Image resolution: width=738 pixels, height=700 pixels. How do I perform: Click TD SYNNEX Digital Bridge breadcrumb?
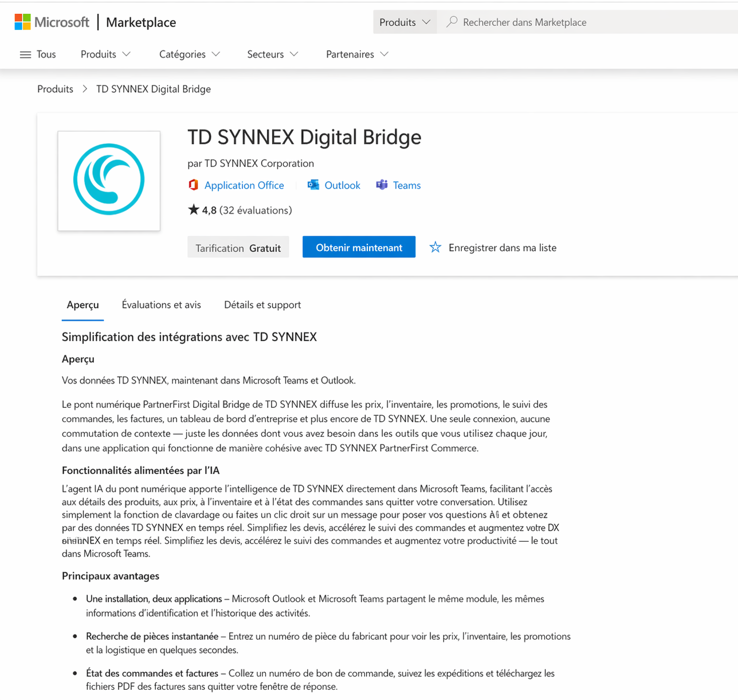154,89
